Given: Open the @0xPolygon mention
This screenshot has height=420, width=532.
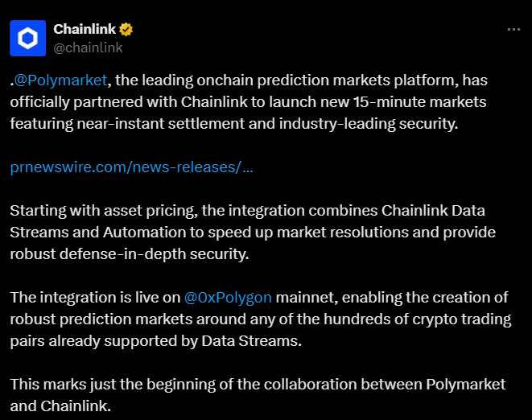Looking at the screenshot, I should click(x=228, y=298).
